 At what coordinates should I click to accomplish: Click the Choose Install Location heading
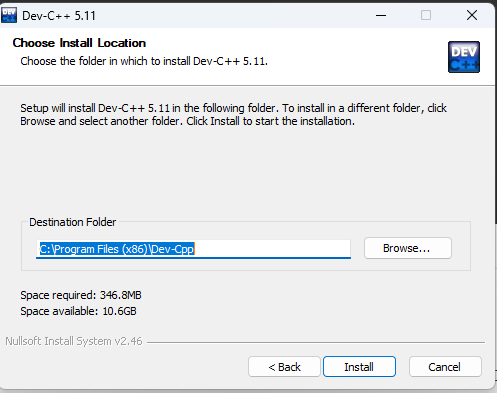[x=79, y=43]
